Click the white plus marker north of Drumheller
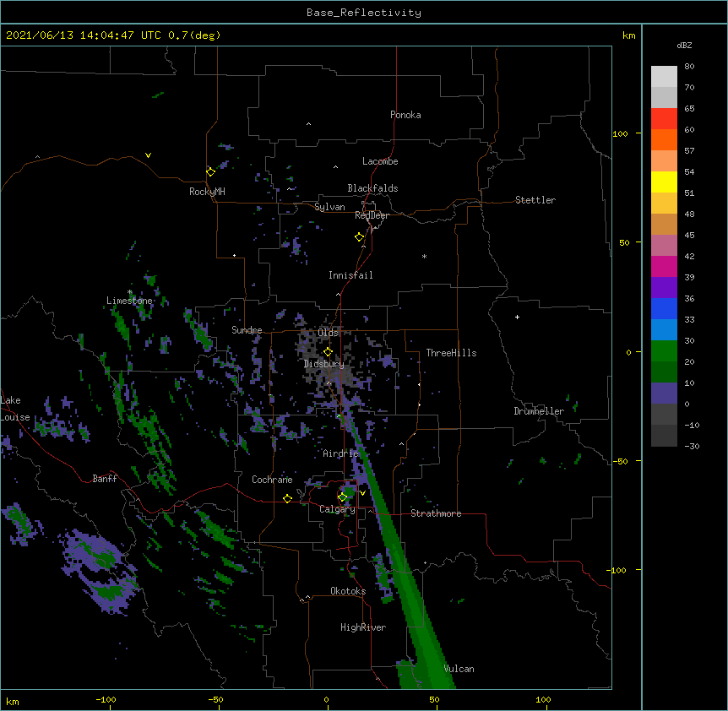The image size is (728, 711). tap(517, 317)
